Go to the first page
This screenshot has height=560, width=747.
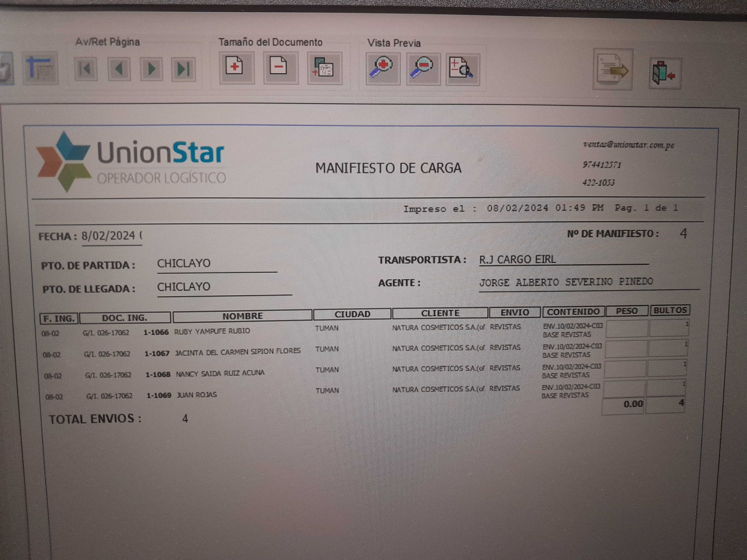click(86, 69)
